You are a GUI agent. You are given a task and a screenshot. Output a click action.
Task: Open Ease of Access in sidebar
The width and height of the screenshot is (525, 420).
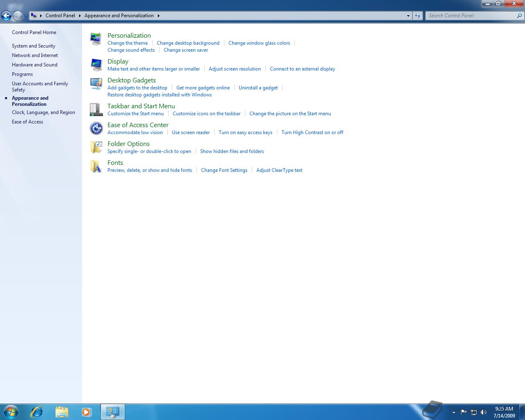point(27,122)
